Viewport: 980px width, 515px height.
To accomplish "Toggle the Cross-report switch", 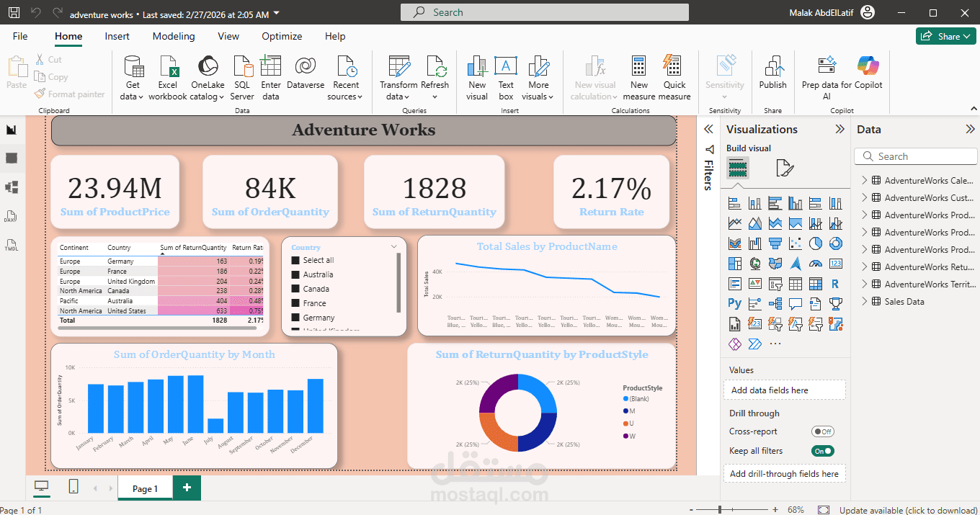I will pos(822,431).
